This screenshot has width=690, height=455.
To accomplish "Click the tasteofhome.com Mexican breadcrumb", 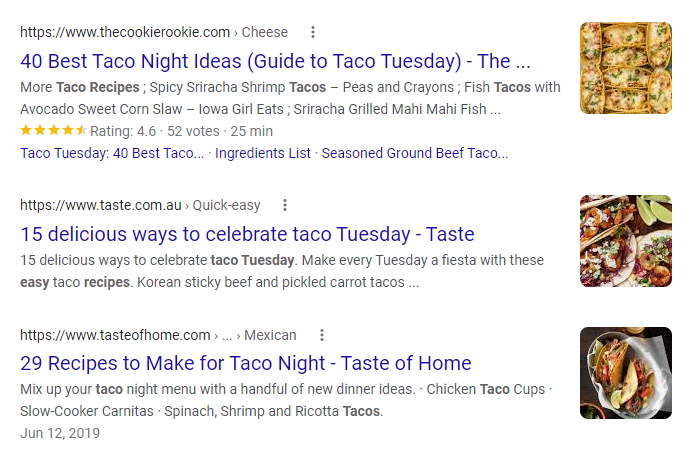I will pos(270,335).
